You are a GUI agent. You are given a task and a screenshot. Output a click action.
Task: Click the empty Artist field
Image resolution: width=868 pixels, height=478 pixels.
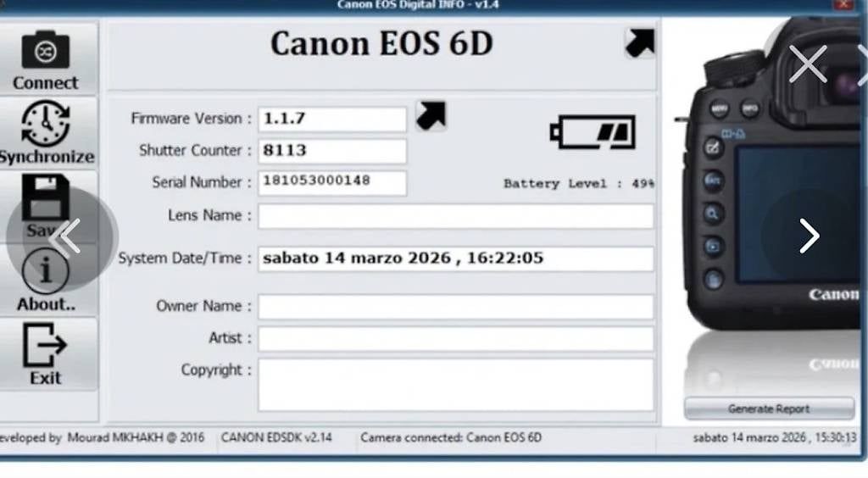point(455,339)
